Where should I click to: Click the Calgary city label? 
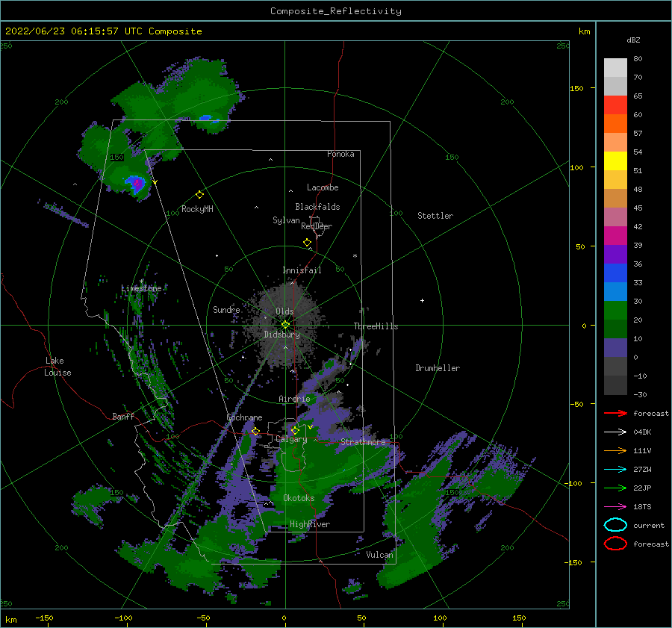click(291, 439)
